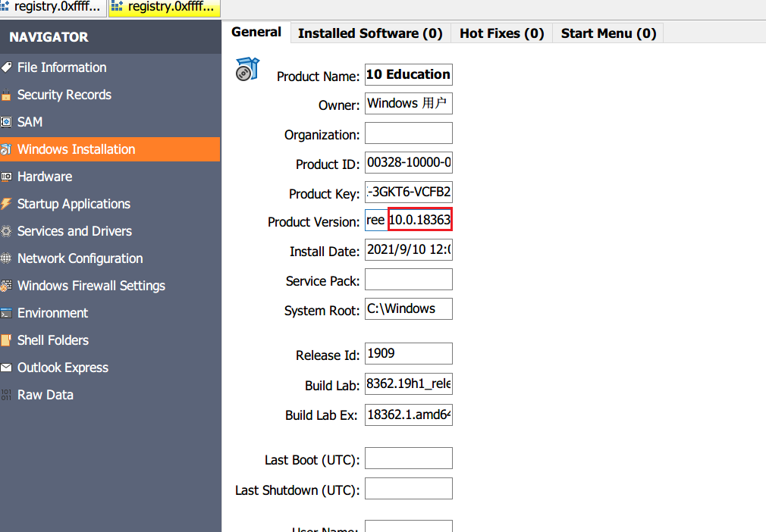Click the Security Records lock icon
Screen dimensions: 766x532
[6, 95]
